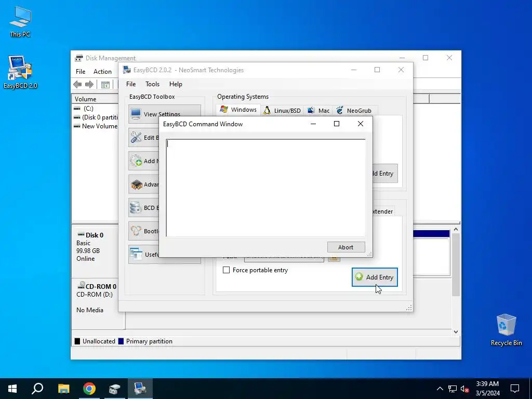Click the Disk Management scrollbar down arrow

tap(456, 331)
